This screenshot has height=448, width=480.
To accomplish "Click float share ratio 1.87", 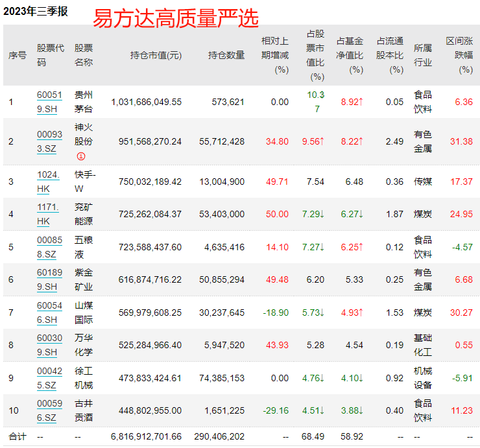I will coord(394,214).
